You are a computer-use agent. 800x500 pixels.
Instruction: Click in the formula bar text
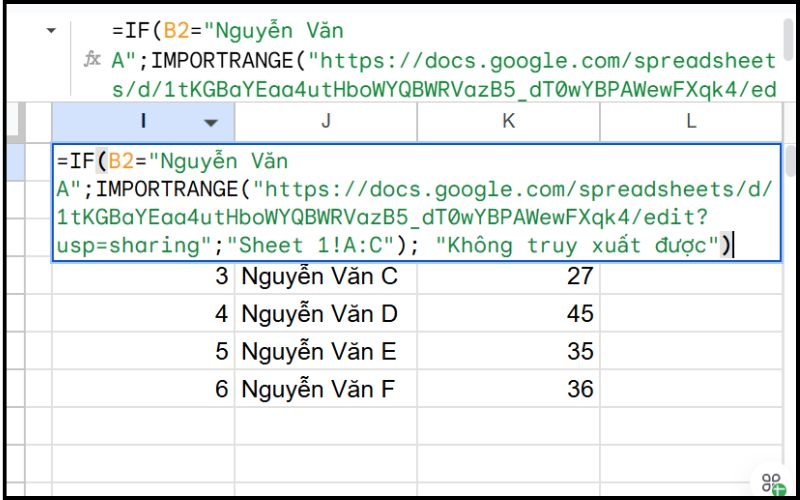click(x=440, y=60)
